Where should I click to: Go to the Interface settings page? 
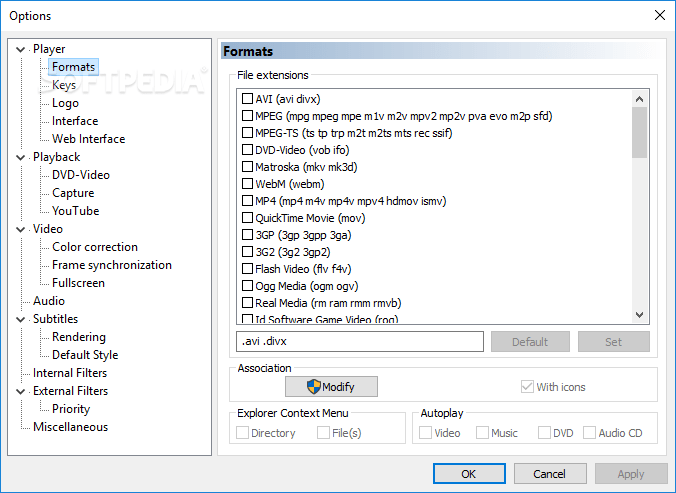pos(75,121)
